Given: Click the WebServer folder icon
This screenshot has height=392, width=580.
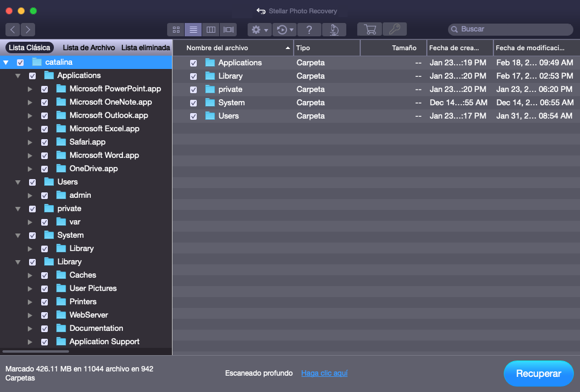Looking at the screenshot, I should (61, 315).
